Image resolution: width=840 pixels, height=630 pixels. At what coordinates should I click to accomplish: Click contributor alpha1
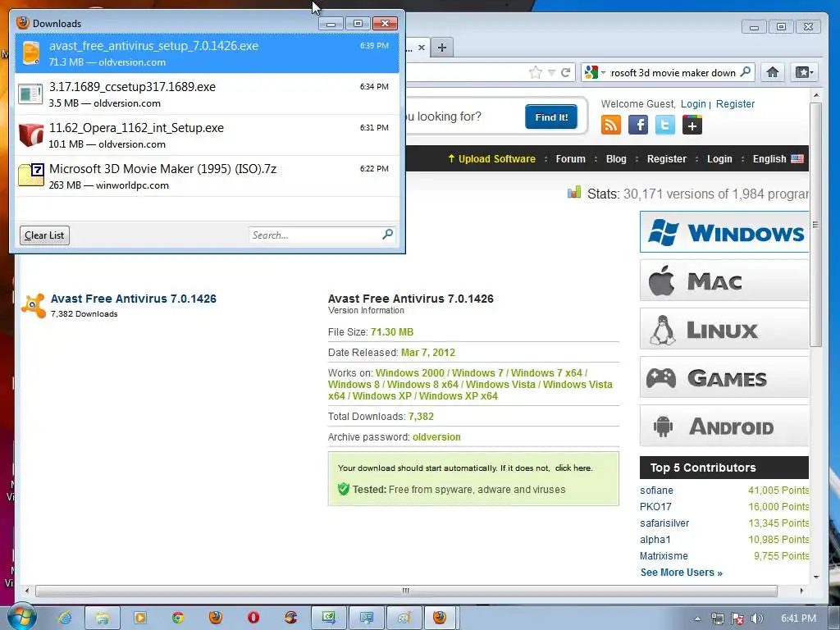pyautogui.click(x=655, y=540)
